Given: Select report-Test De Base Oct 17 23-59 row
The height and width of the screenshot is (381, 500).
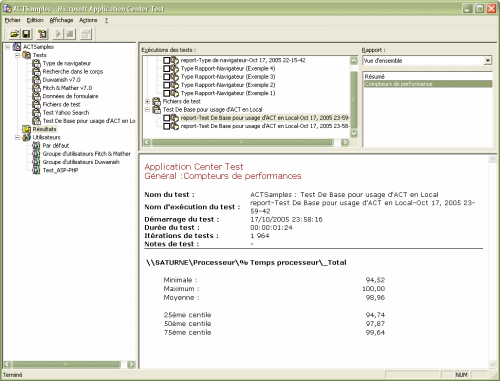Looking at the screenshot, I should click(x=265, y=118).
